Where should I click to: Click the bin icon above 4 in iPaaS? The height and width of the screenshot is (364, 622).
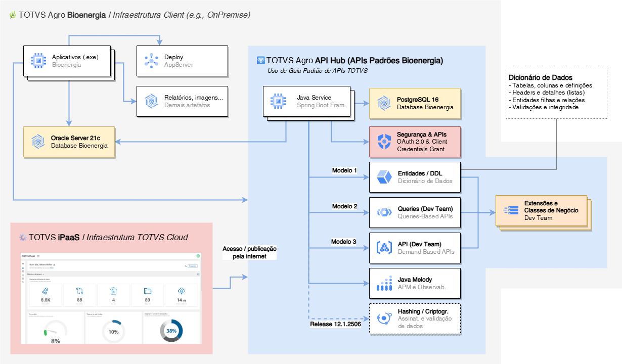[x=113, y=291]
